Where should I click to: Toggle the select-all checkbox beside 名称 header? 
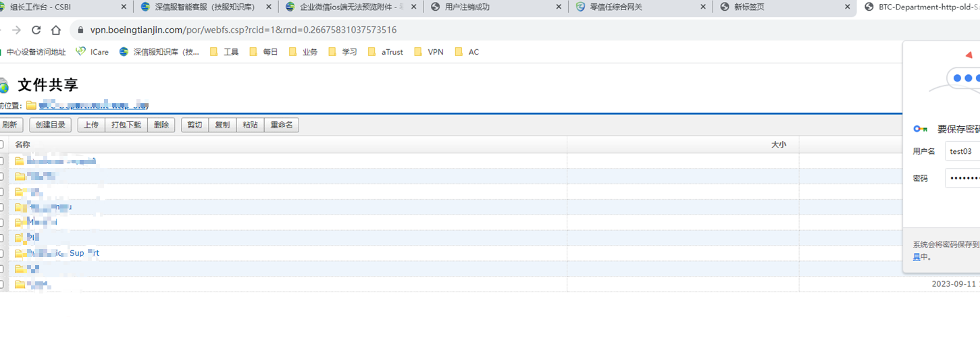pyautogui.click(x=1, y=144)
